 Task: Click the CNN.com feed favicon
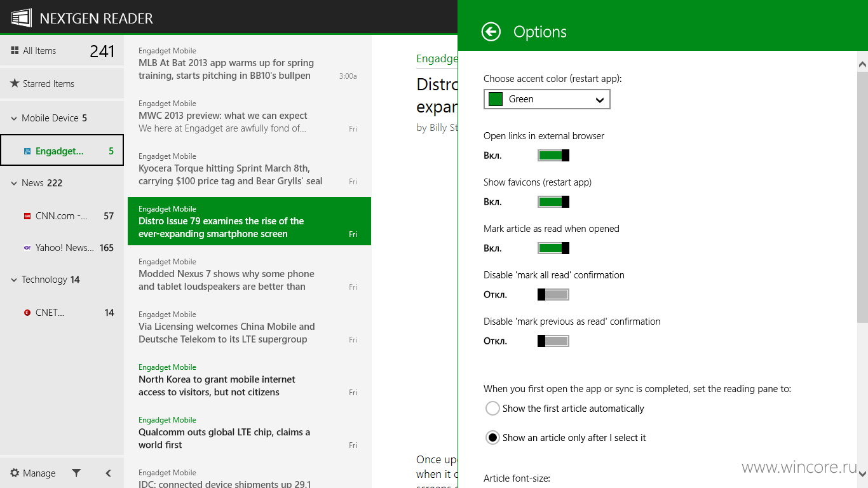(x=27, y=216)
